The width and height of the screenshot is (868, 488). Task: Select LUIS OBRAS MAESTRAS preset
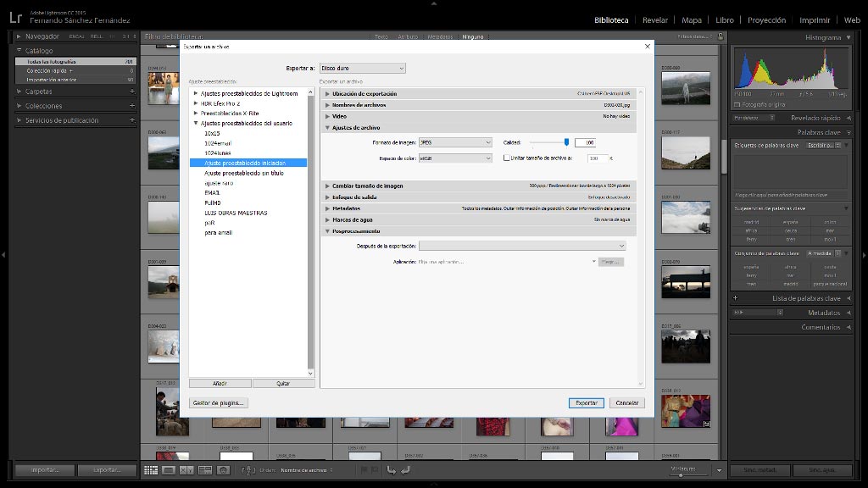click(236, 213)
